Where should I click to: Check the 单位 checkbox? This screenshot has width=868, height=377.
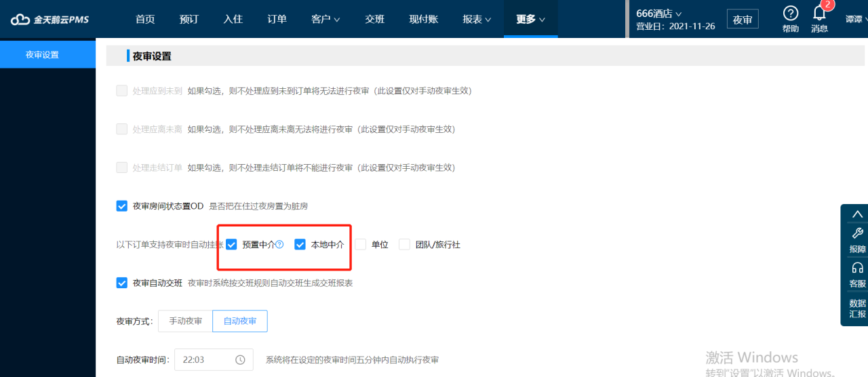361,244
